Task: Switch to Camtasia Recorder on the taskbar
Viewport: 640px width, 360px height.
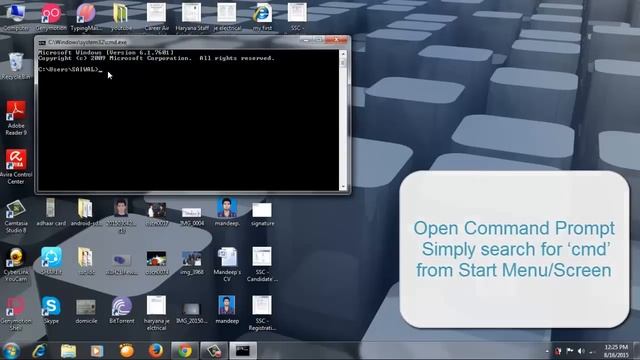Action: (x=214, y=351)
